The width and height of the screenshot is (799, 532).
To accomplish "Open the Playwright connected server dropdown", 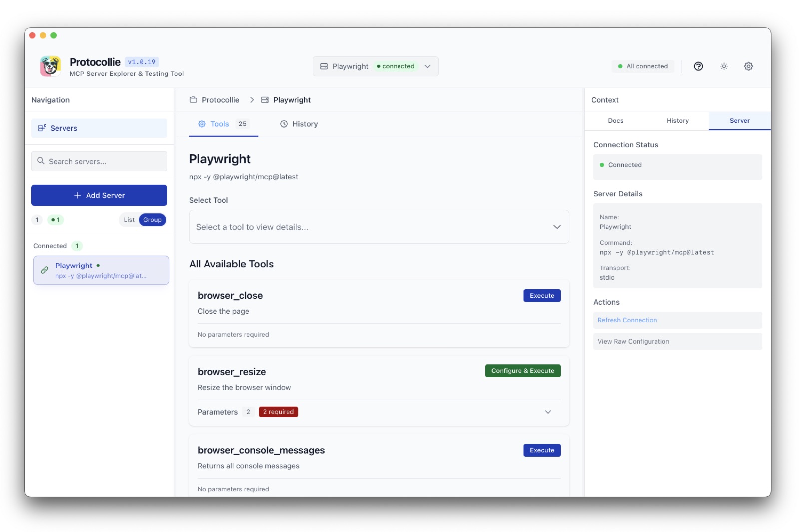I will point(376,66).
